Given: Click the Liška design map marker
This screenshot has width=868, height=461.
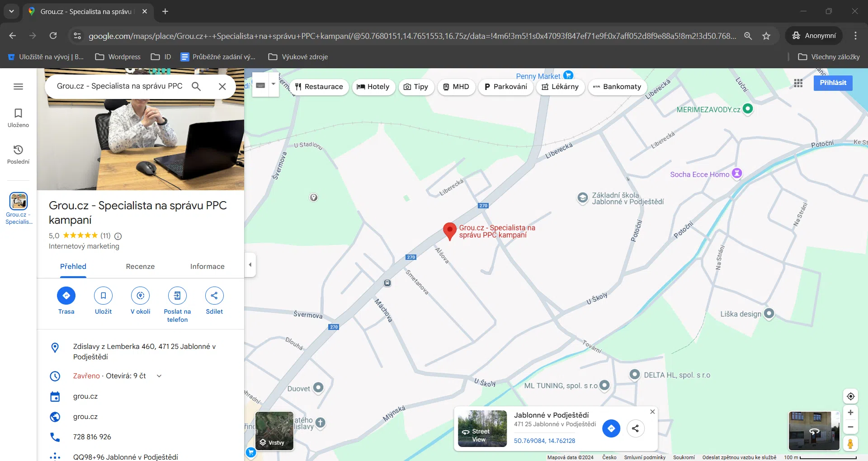Looking at the screenshot, I should [769, 313].
